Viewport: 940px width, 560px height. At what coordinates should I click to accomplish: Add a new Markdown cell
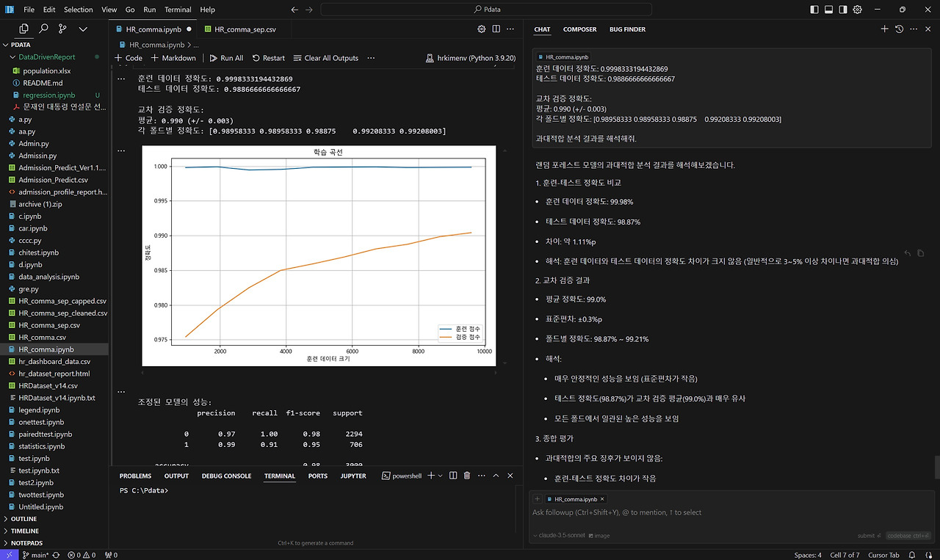tap(174, 58)
